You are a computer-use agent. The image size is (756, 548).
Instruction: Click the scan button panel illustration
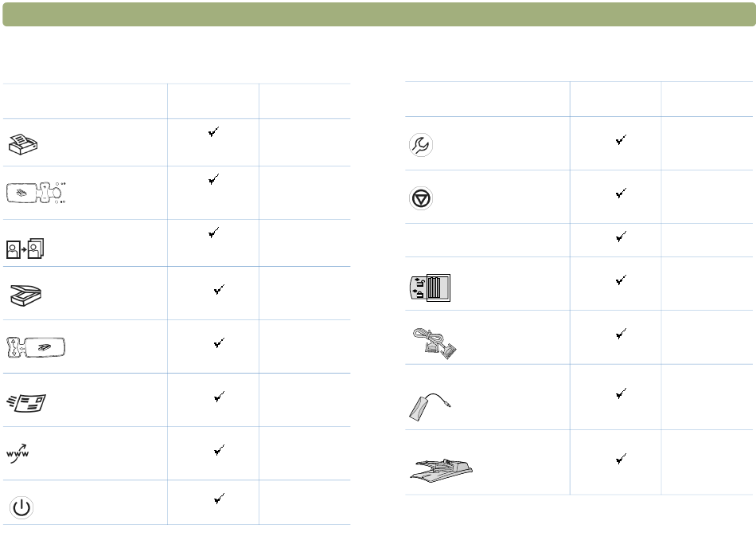coord(36,347)
